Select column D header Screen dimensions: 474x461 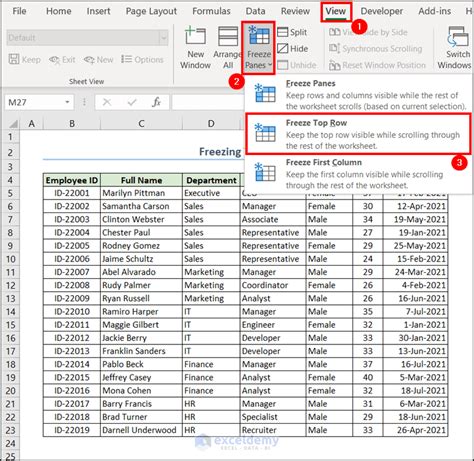pyautogui.click(x=211, y=124)
